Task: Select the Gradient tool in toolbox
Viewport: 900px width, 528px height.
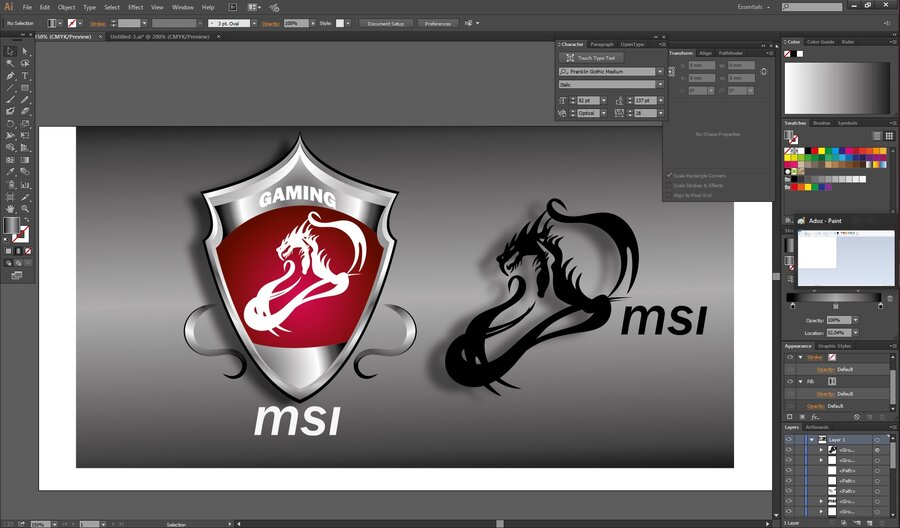Action: pos(25,160)
